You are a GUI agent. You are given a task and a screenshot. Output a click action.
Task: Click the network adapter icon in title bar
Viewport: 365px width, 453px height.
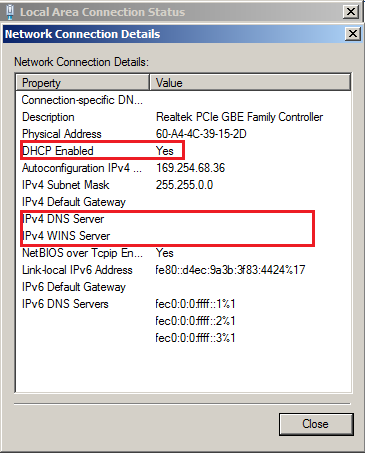(x=10, y=12)
